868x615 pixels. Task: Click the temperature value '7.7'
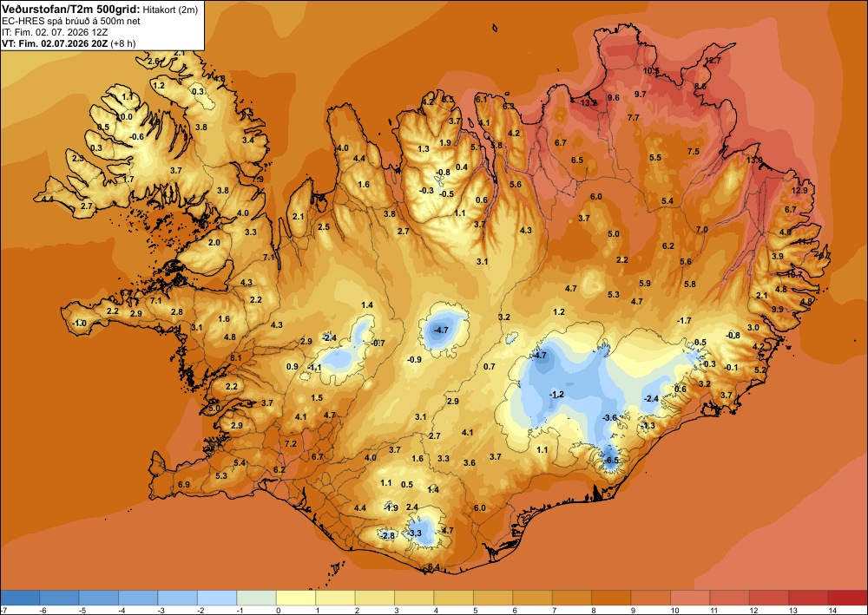pyautogui.click(x=634, y=118)
